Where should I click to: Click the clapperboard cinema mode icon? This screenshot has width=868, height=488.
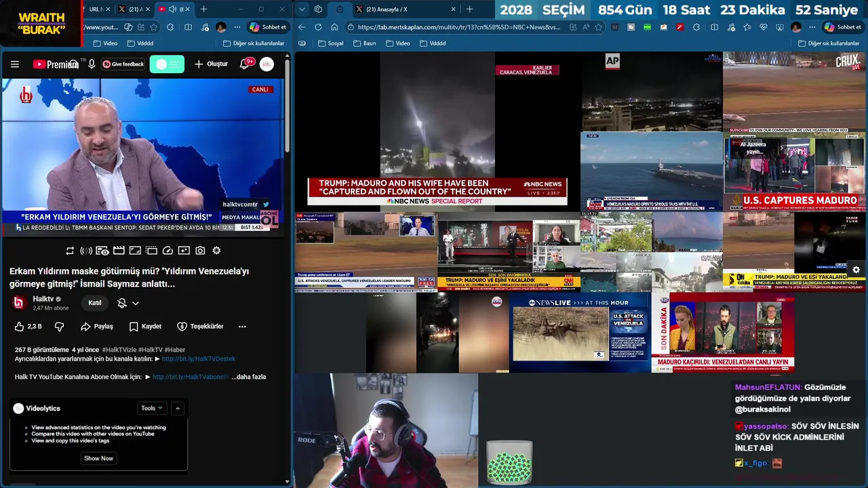tap(119, 251)
